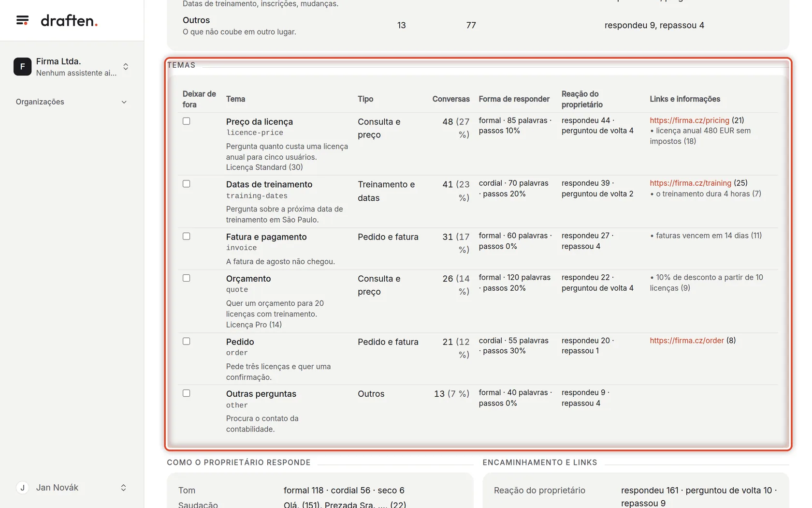Image resolution: width=812 pixels, height=508 pixels.
Task: Click 'respondeu 27 · repassou 4' cell
Action: 588,241
